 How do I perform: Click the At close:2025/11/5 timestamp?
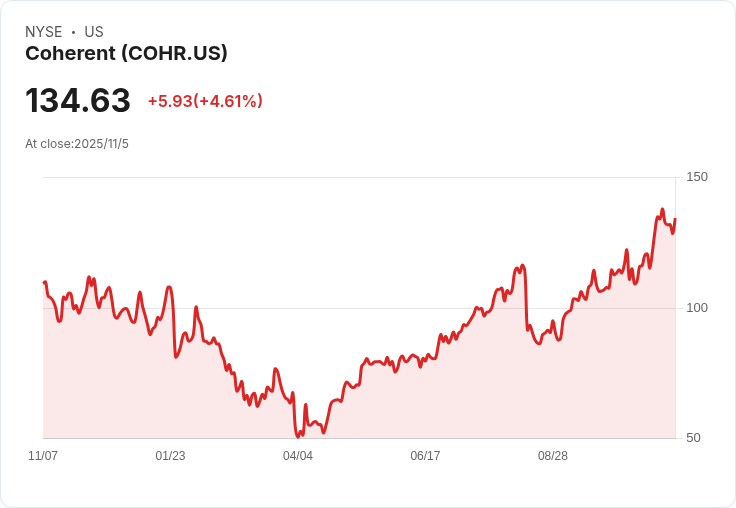77,144
